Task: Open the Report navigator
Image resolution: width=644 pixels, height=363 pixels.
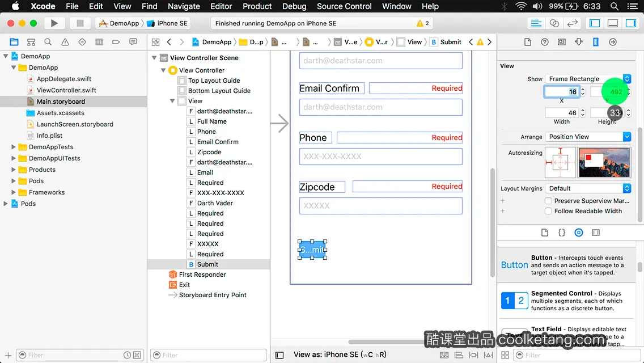Action: click(133, 42)
